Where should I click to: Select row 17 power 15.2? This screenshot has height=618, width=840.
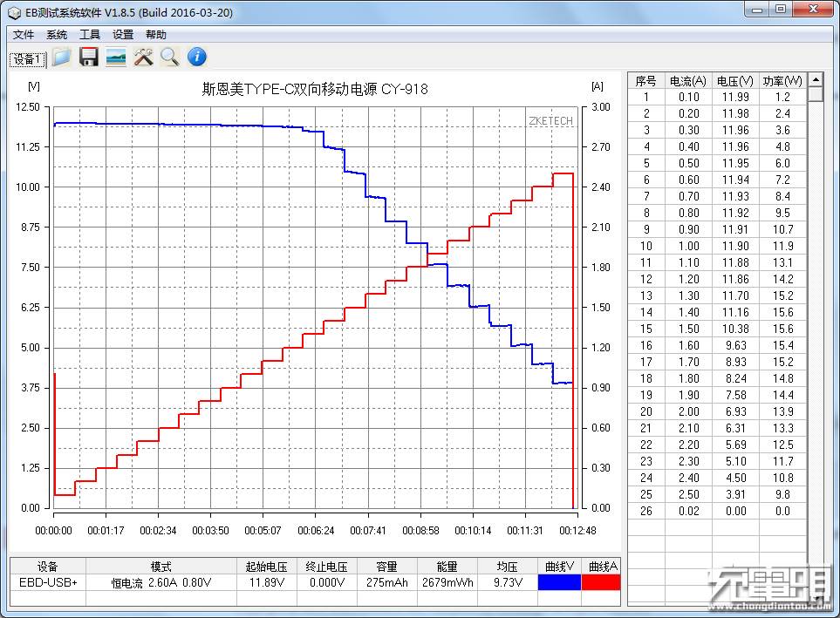coord(782,362)
